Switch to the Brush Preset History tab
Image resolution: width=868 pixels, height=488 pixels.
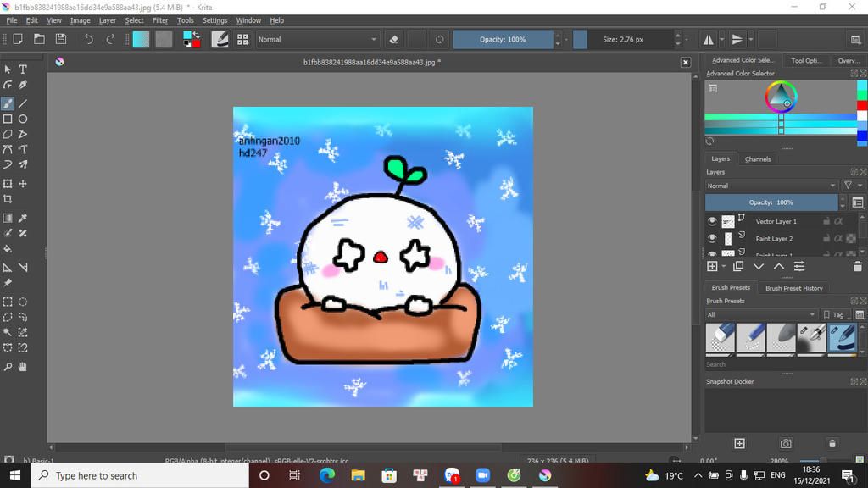(793, 288)
